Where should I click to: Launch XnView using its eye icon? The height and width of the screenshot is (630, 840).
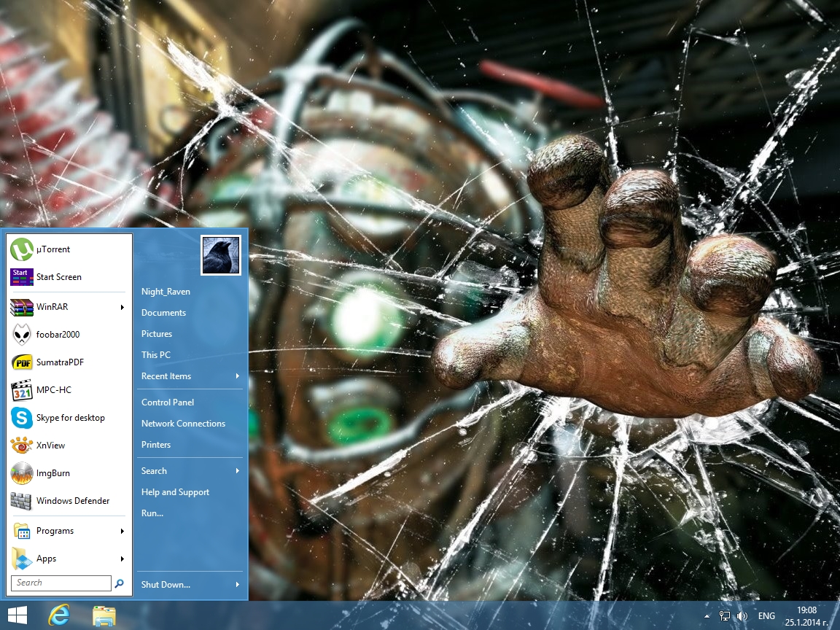(x=22, y=446)
